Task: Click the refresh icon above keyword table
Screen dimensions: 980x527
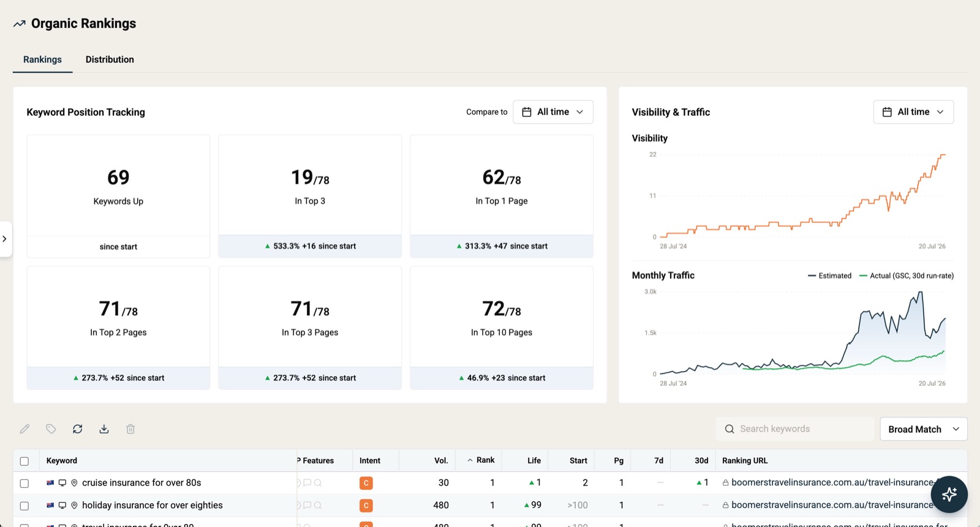Action: point(77,429)
